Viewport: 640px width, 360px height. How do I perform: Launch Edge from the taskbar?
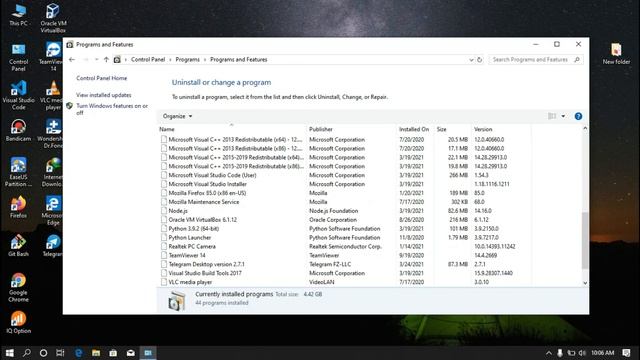click(78, 353)
